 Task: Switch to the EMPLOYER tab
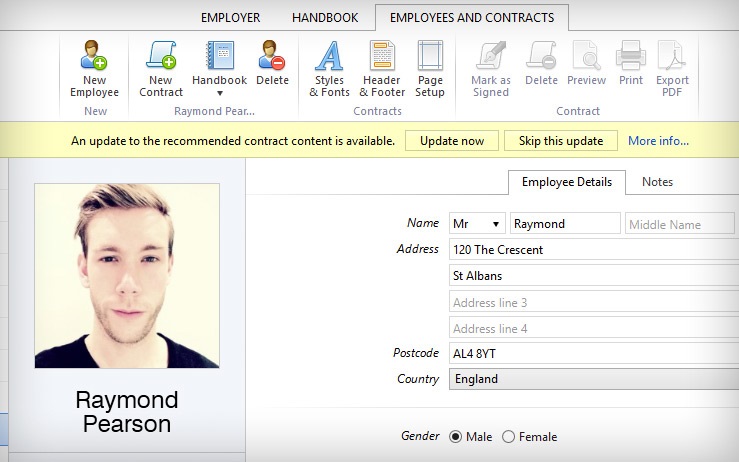click(230, 18)
